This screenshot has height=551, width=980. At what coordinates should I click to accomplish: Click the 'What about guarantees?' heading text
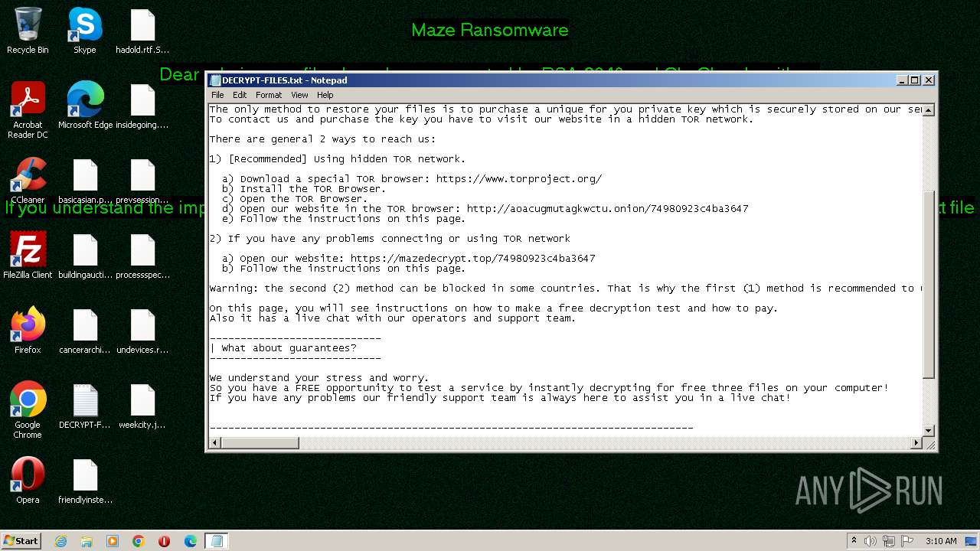click(x=289, y=348)
